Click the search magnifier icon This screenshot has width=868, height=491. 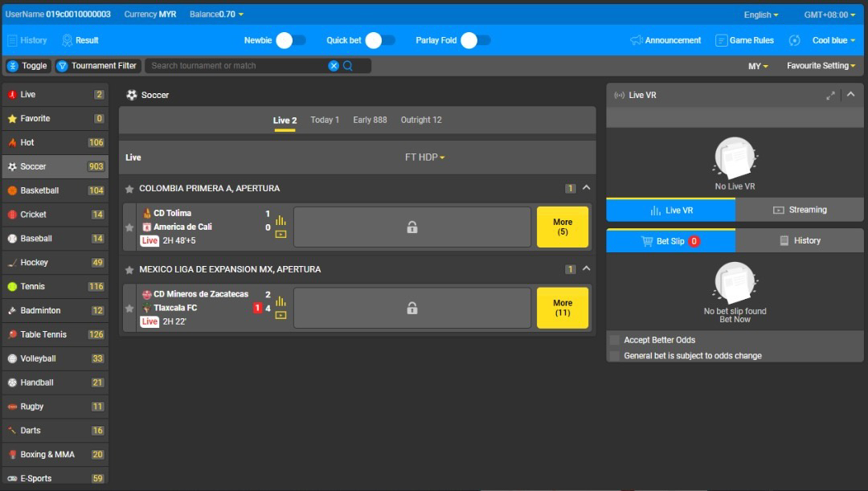348,66
